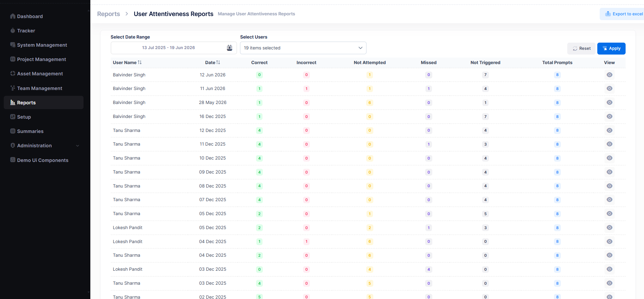Click the Total Prompts column header
This screenshot has width=644, height=299.
(x=557, y=62)
